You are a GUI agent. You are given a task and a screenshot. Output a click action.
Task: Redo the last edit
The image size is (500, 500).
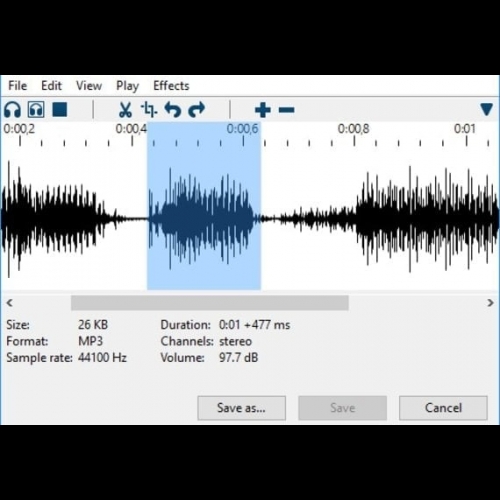tap(197, 110)
